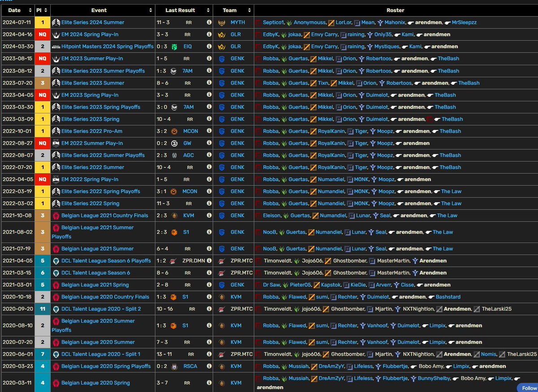Viewport: 538px width, 392px height.
Task: Click the AGC opponent logo
Action: (x=175, y=155)
